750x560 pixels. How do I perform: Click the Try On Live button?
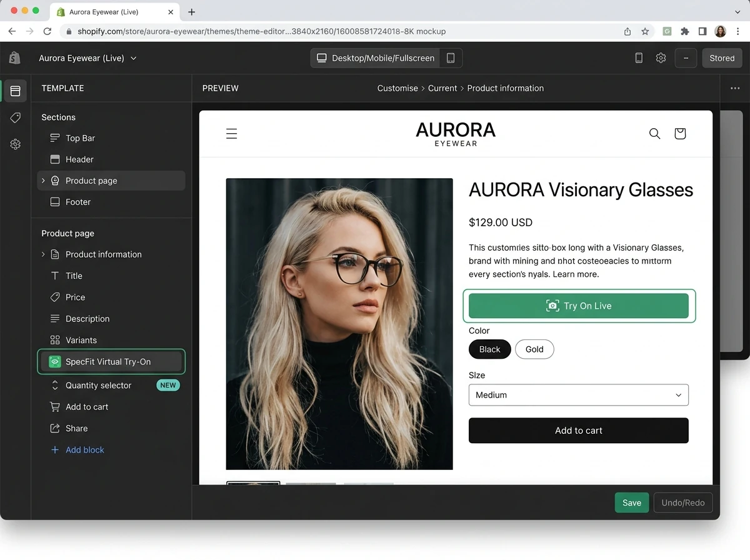(x=579, y=306)
